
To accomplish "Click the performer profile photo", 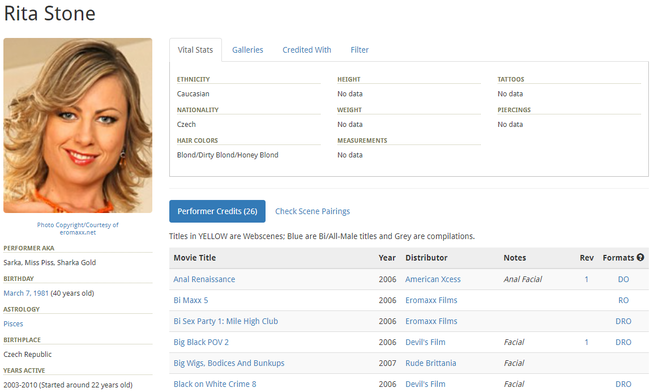I will [78, 126].
